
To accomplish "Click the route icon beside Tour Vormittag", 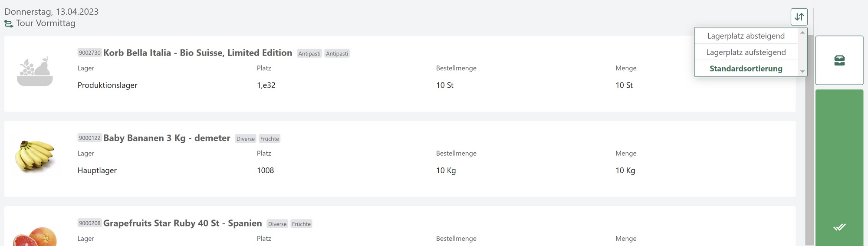I will pos(9,24).
